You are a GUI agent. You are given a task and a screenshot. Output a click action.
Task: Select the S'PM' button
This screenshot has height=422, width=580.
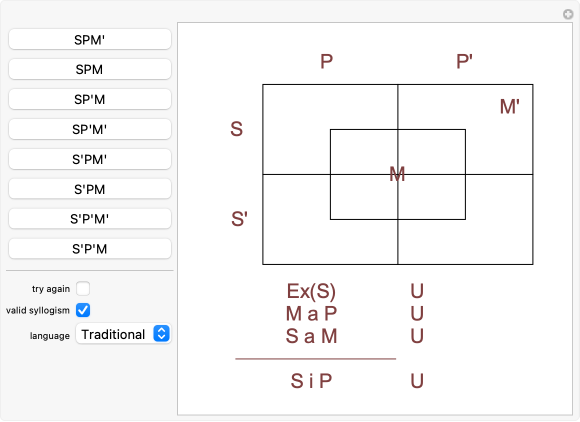click(x=90, y=159)
